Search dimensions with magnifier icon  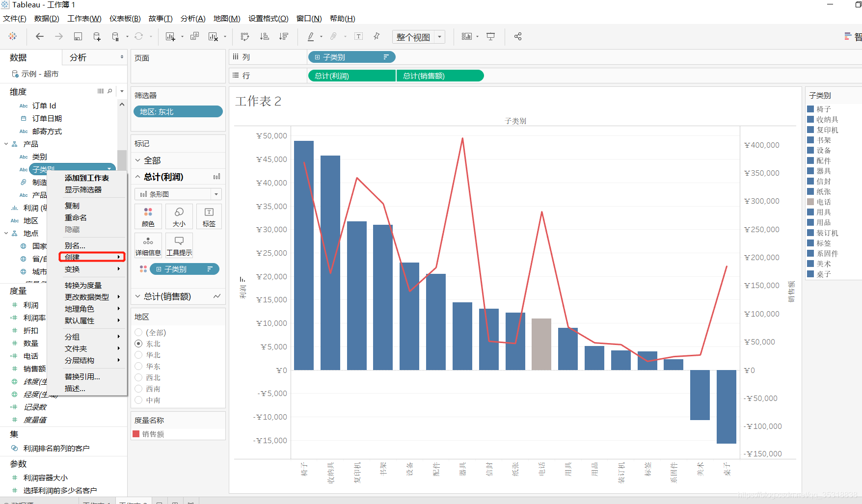pyautogui.click(x=110, y=91)
